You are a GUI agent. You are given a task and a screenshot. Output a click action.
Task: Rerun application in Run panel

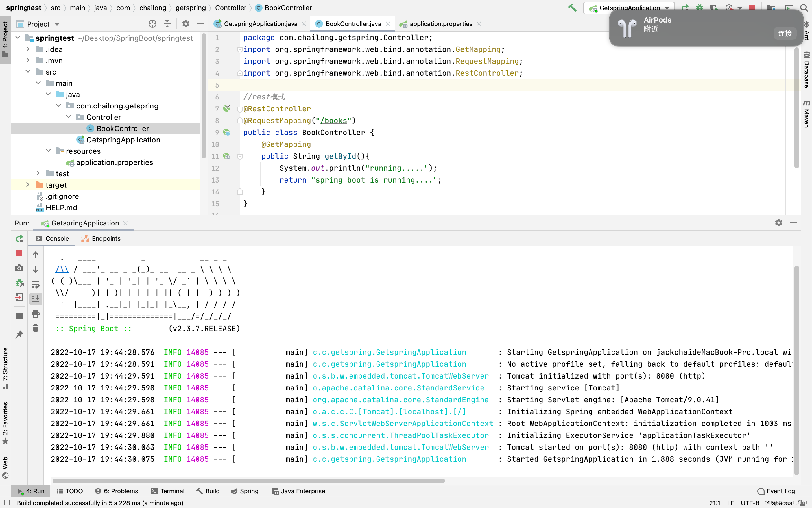click(19, 239)
